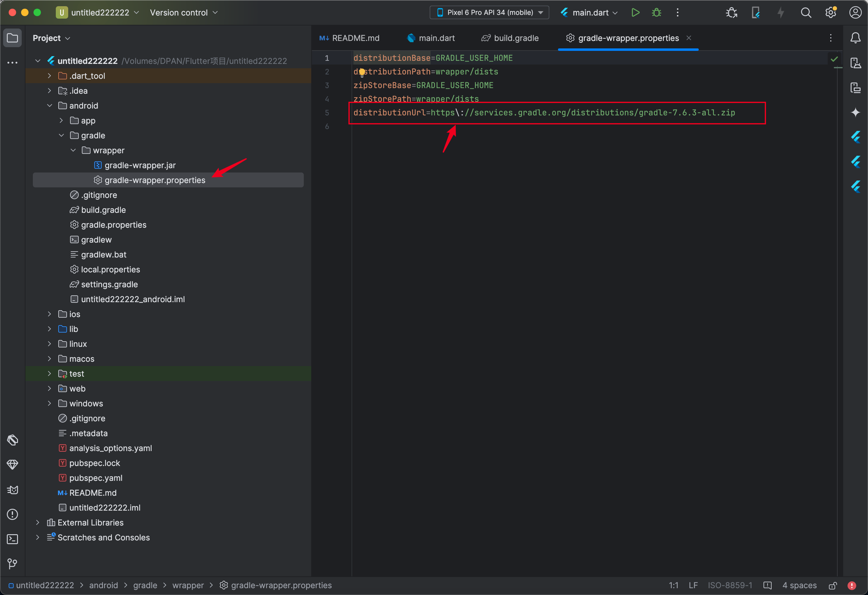Click line number 1 in the gutter
This screenshot has width=868, height=595.
(x=327, y=58)
